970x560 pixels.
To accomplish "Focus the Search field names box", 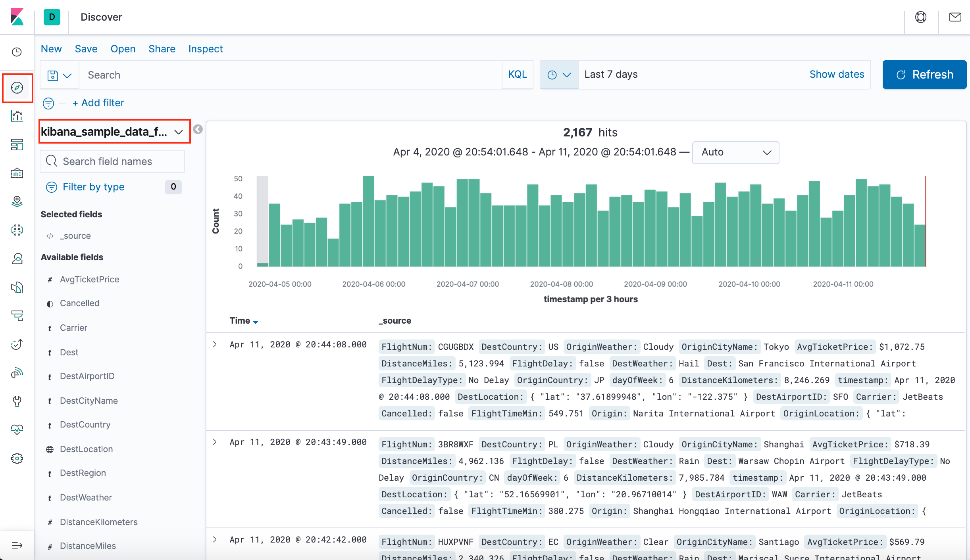I will point(112,161).
